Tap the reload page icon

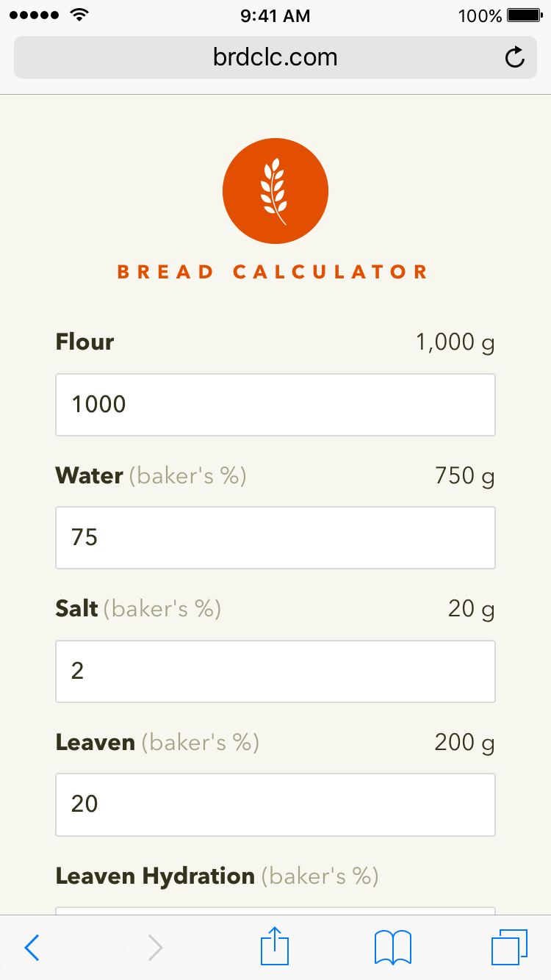tap(515, 57)
